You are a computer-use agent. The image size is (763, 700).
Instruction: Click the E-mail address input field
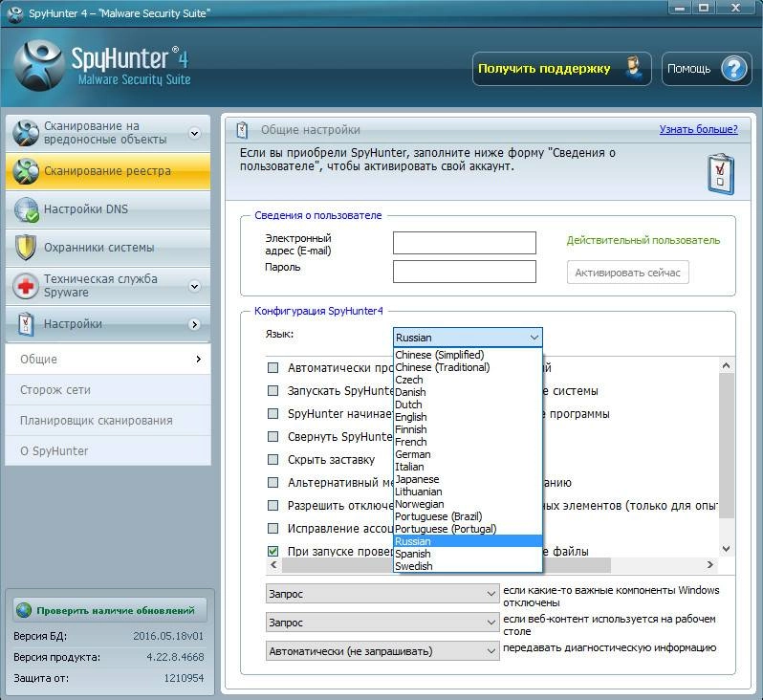coord(465,243)
